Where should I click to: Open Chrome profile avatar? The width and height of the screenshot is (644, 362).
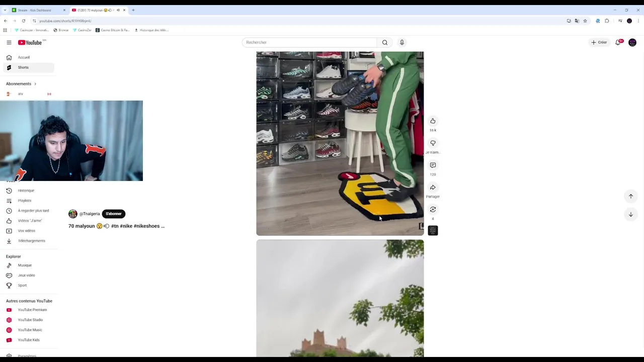coord(629,21)
